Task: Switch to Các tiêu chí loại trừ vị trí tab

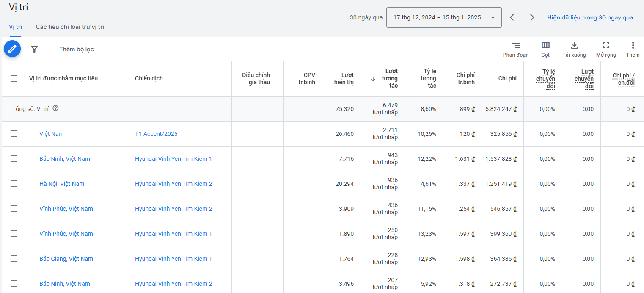Action: click(70, 27)
